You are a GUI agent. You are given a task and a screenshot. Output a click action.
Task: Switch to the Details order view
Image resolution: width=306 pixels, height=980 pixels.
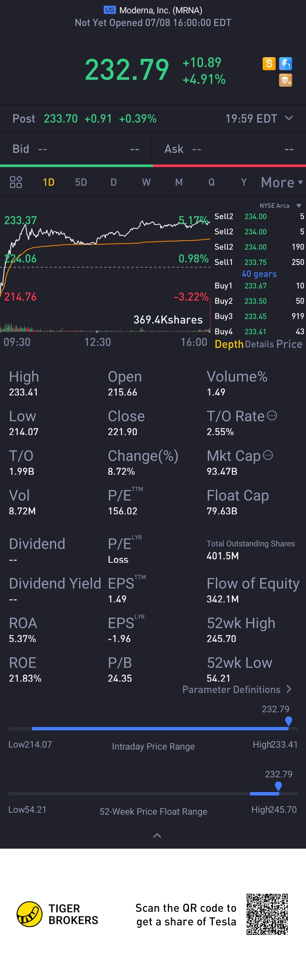tap(259, 344)
